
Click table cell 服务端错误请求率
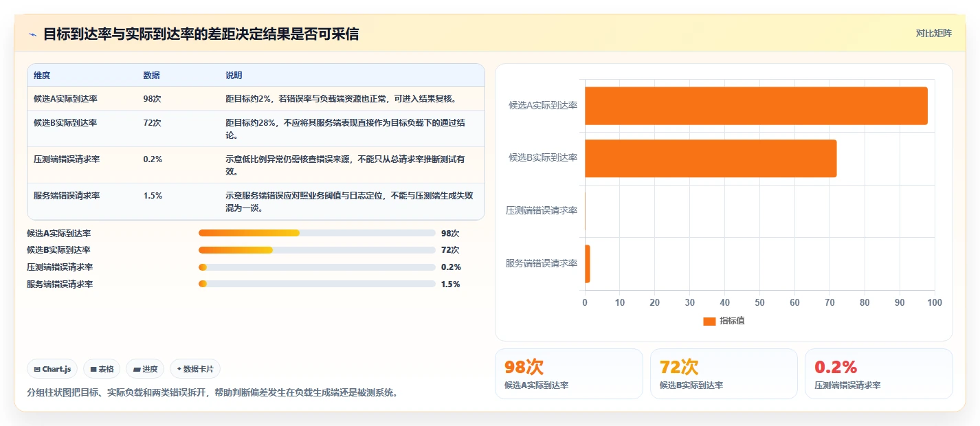67,196
